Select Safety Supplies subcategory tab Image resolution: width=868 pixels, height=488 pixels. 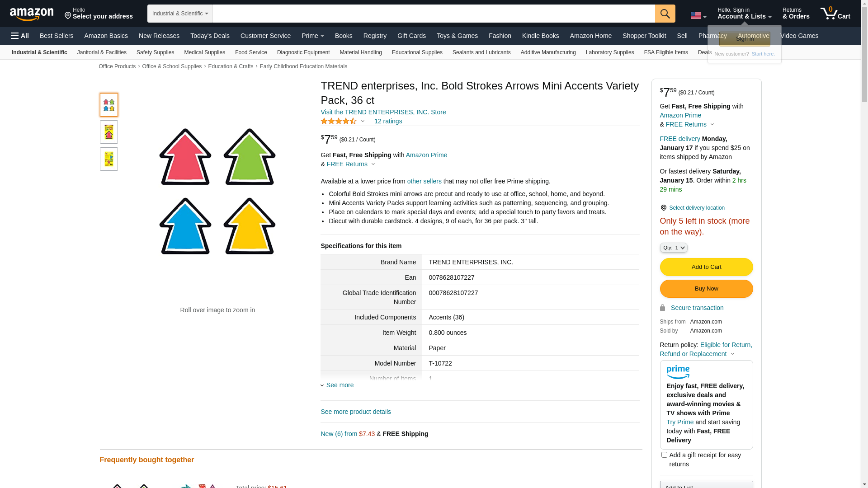tap(155, 52)
